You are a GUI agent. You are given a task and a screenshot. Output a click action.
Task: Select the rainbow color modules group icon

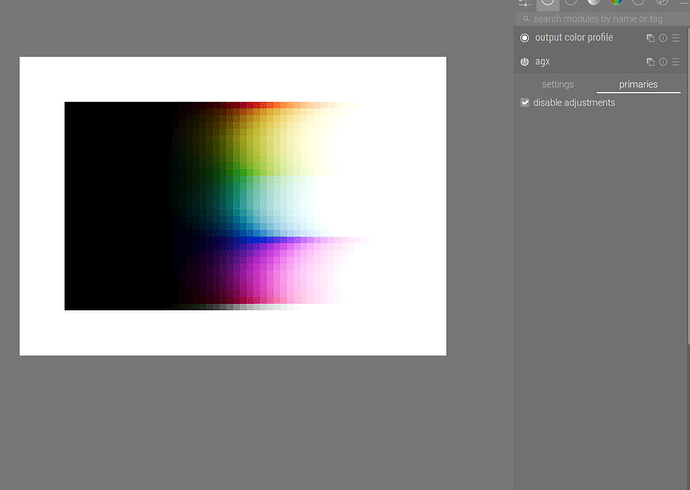point(616,3)
